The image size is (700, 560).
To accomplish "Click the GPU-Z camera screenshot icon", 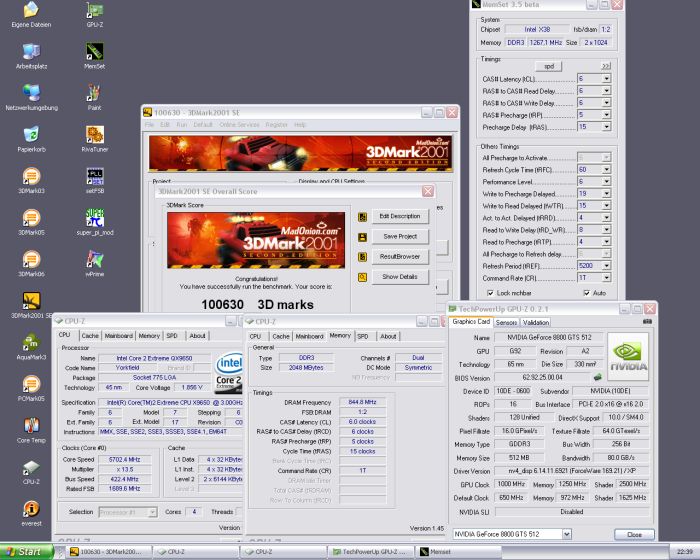I will click(x=647, y=322).
